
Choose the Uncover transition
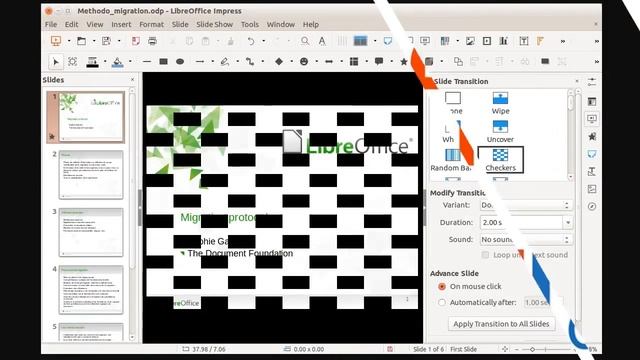[x=500, y=132]
